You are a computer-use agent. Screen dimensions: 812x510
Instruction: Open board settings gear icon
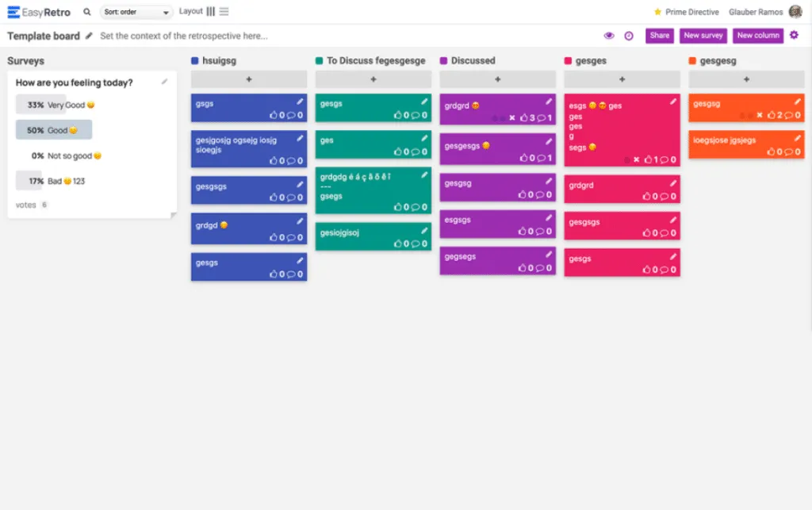pyautogui.click(x=794, y=35)
